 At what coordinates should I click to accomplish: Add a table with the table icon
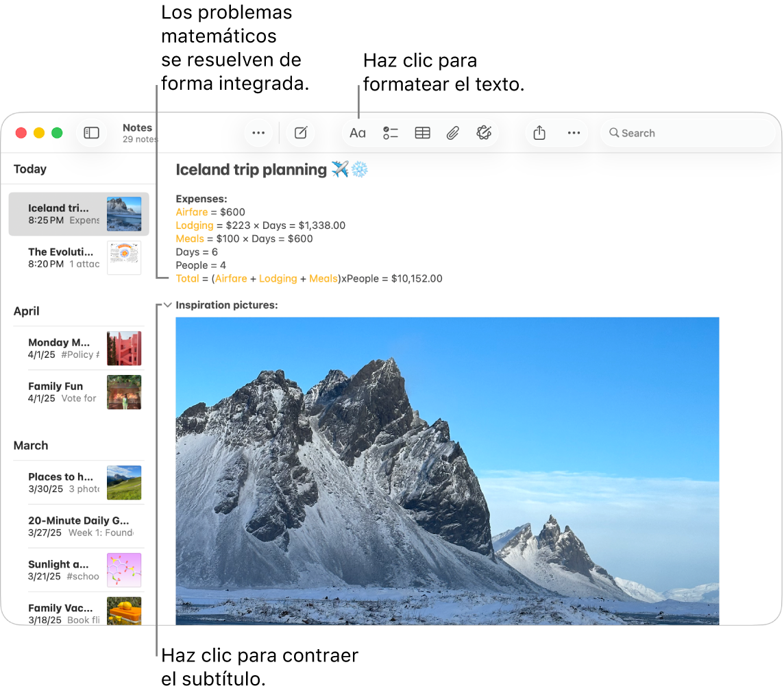pyautogui.click(x=421, y=132)
